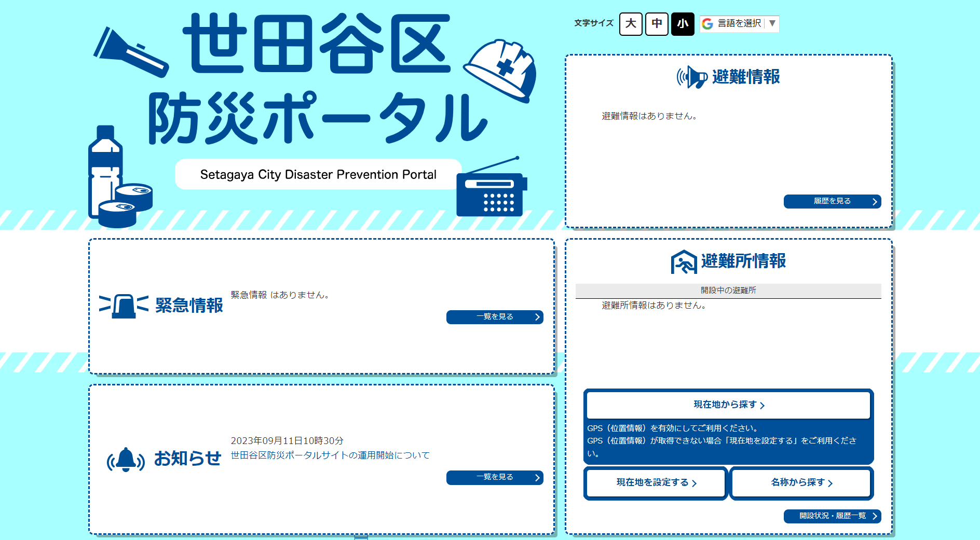
Task: Open 一覧を見る in the お知らせ panel
Action: [x=495, y=477]
